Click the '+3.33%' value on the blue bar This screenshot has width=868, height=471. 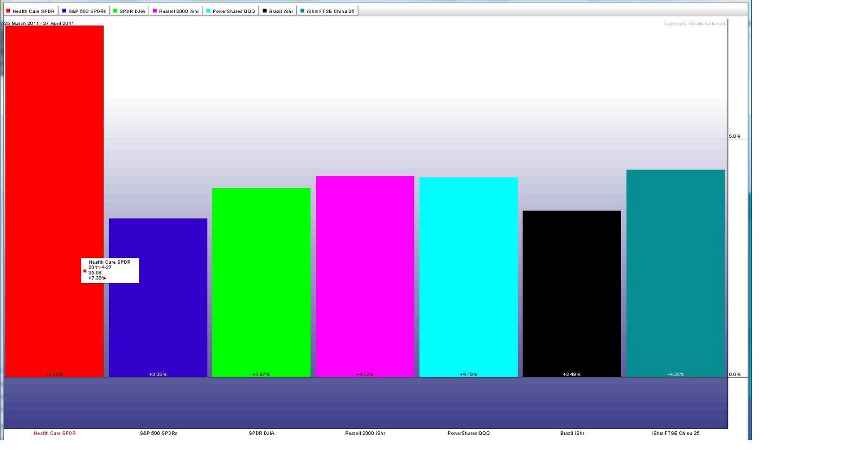tap(158, 374)
